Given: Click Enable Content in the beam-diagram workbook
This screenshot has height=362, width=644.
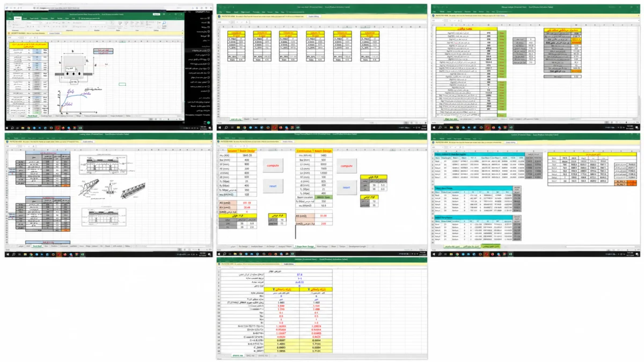Looking at the screenshot, I should (55, 34).
